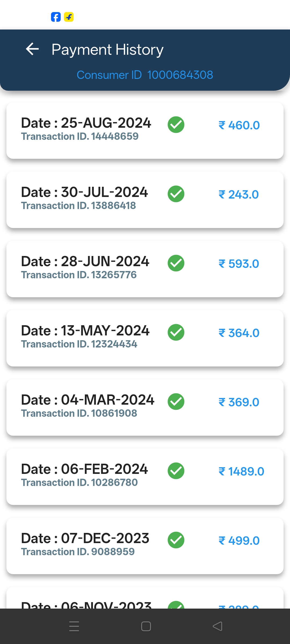
Task: Tap green checkmark for 13-MAY-2024 payment
Action: [x=176, y=332]
